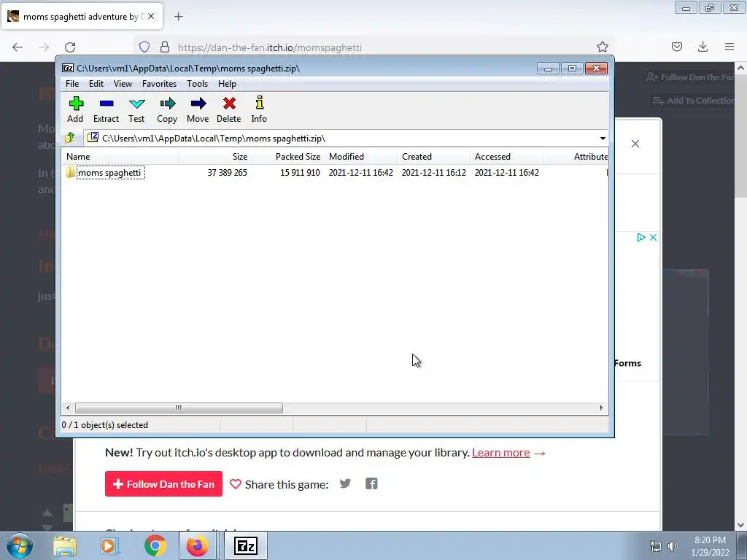Run the Test archive tool
The height and width of the screenshot is (560, 747).
point(136,109)
